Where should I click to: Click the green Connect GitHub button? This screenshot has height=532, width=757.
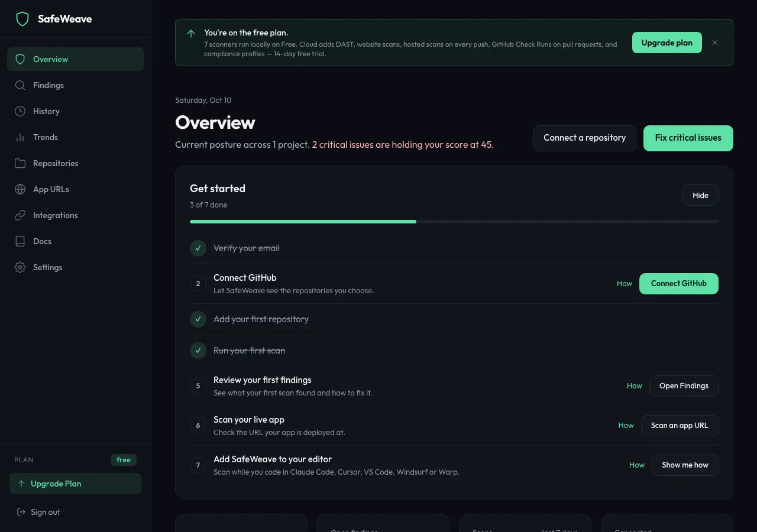[x=678, y=284]
